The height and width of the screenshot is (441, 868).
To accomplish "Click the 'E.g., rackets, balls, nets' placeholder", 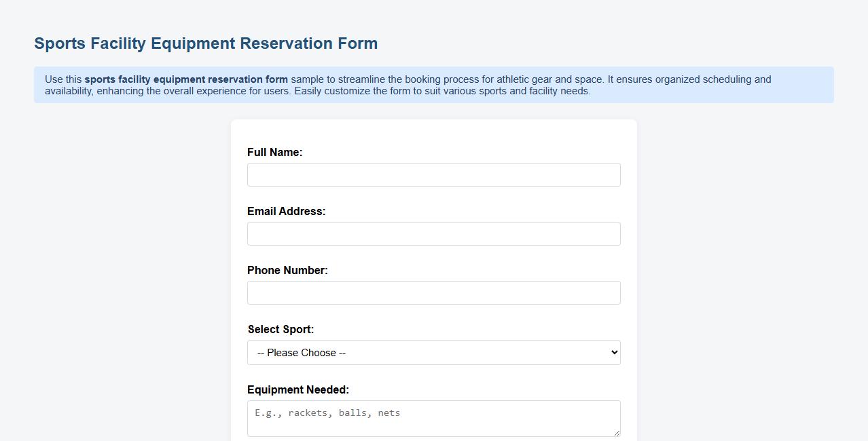I will coord(327,413).
